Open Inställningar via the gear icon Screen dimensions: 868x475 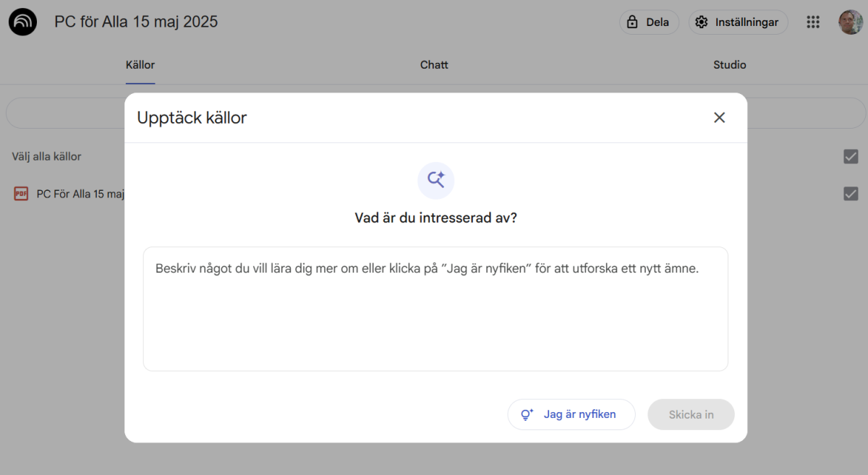(x=701, y=22)
